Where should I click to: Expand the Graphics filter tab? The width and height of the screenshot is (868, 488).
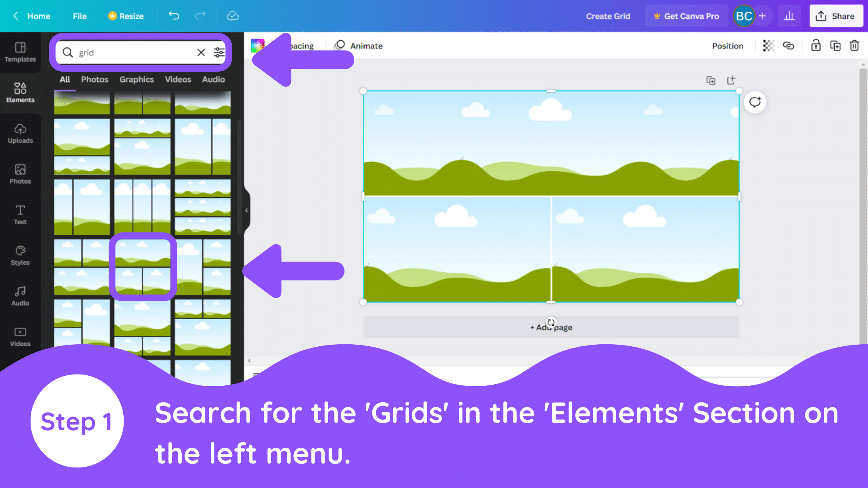point(136,79)
